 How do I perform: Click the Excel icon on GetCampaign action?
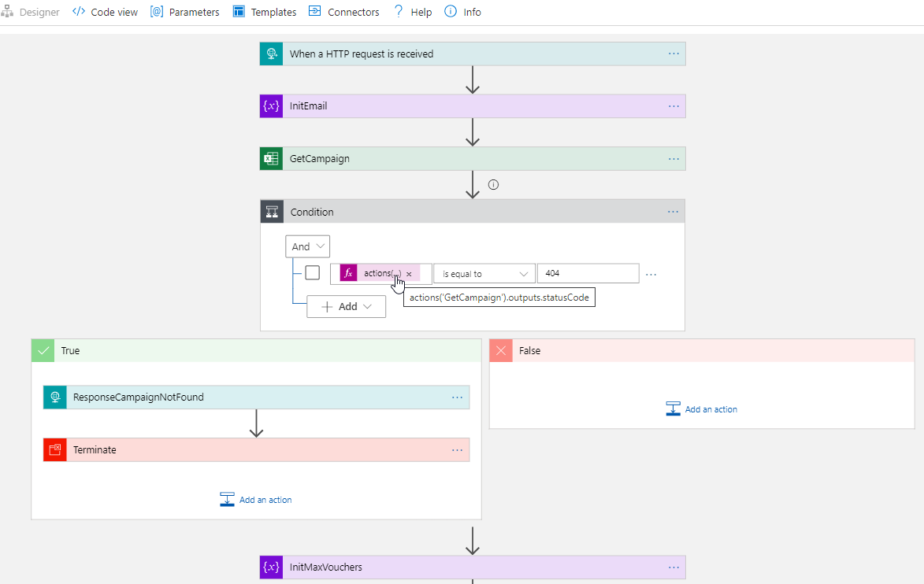click(271, 158)
